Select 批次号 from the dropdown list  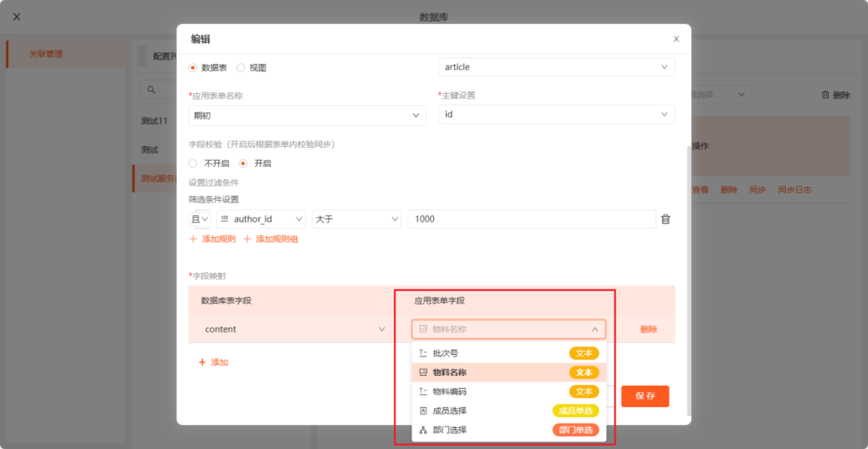click(x=509, y=353)
